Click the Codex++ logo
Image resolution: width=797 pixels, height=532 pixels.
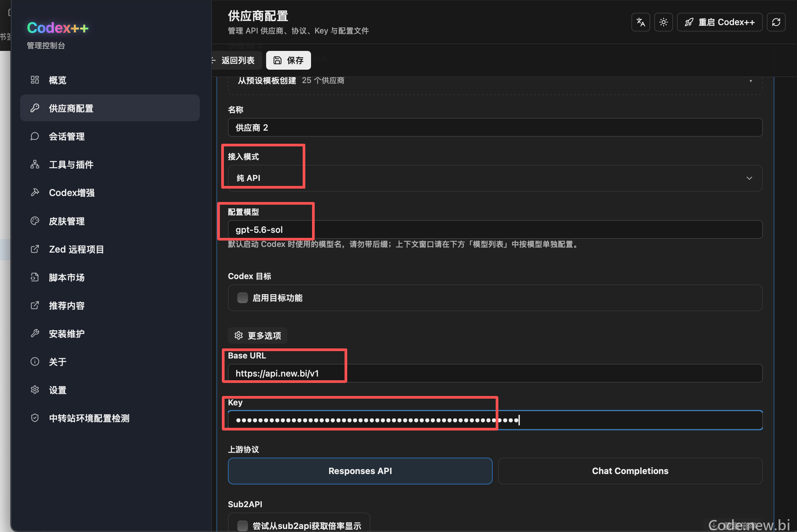[58, 28]
